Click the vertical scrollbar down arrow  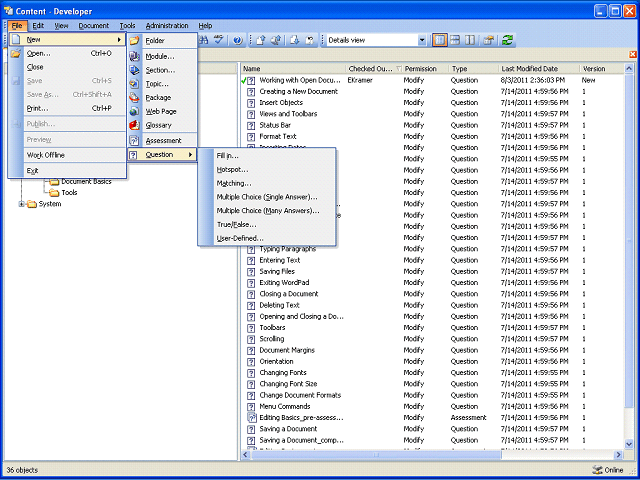click(629, 444)
